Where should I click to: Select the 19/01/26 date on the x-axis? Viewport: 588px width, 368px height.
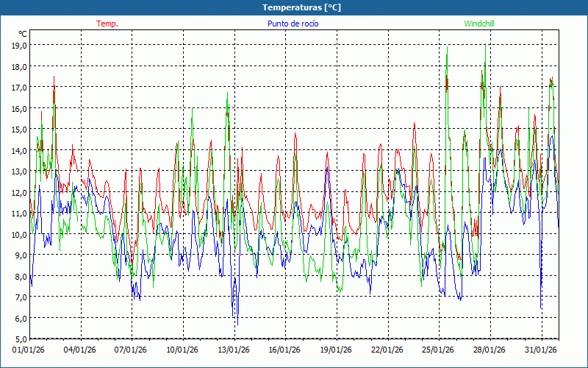pyautogui.click(x=336, y=350)
